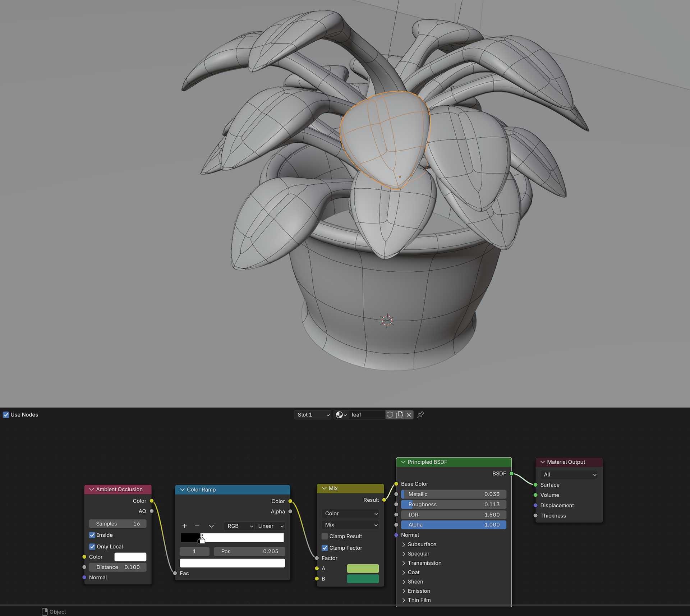Click the Samples value field
Image resolution: width=690 pixels, height=616 pixels.
[118, 524]
